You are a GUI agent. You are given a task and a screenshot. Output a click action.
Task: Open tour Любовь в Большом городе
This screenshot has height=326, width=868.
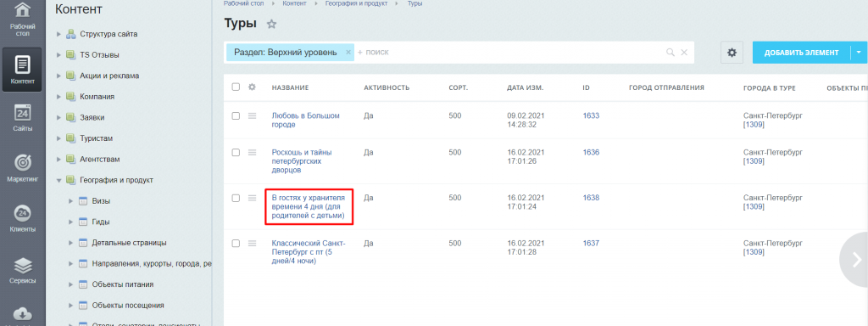[x=305, y=121]
